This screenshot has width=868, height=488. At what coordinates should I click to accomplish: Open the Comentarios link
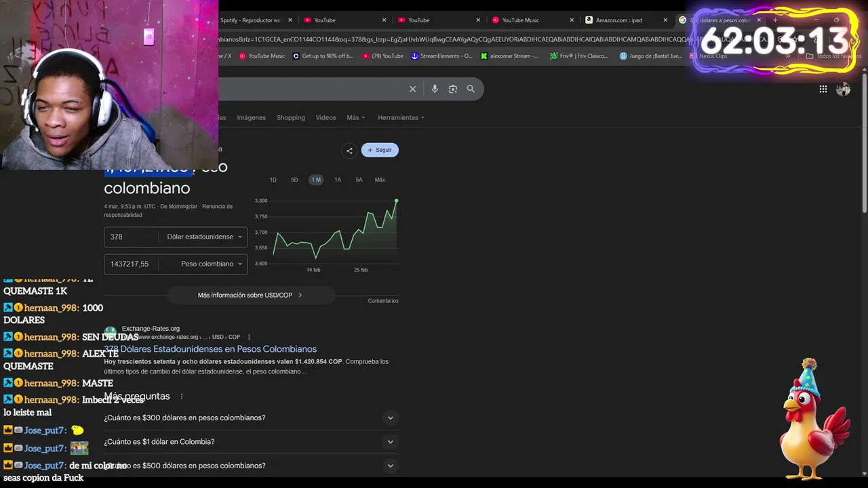(383, 301)
